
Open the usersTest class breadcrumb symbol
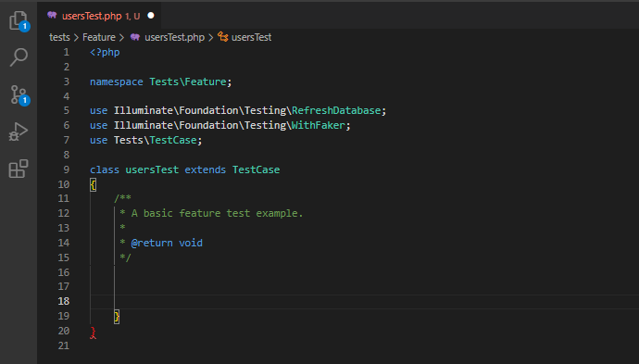[252, 37]
